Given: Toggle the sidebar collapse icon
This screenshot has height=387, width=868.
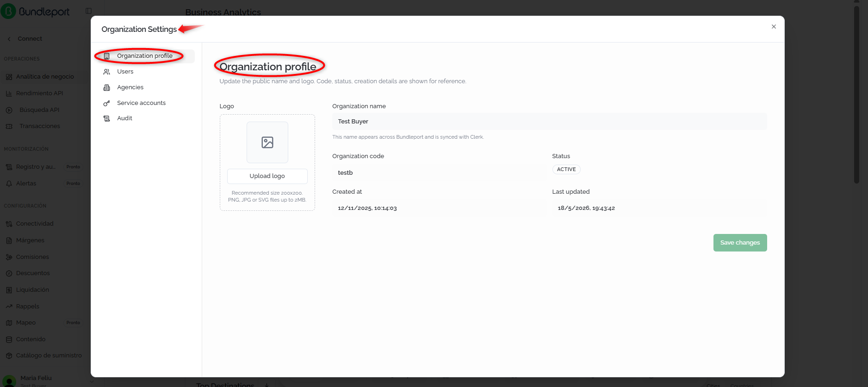Looking at the screenshot, I should [89, 11].
